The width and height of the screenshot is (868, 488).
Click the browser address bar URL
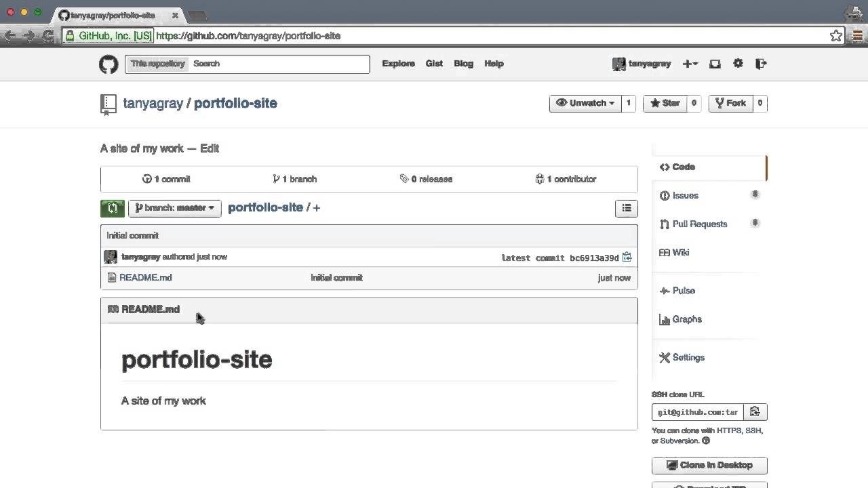[x=248, y=36]
